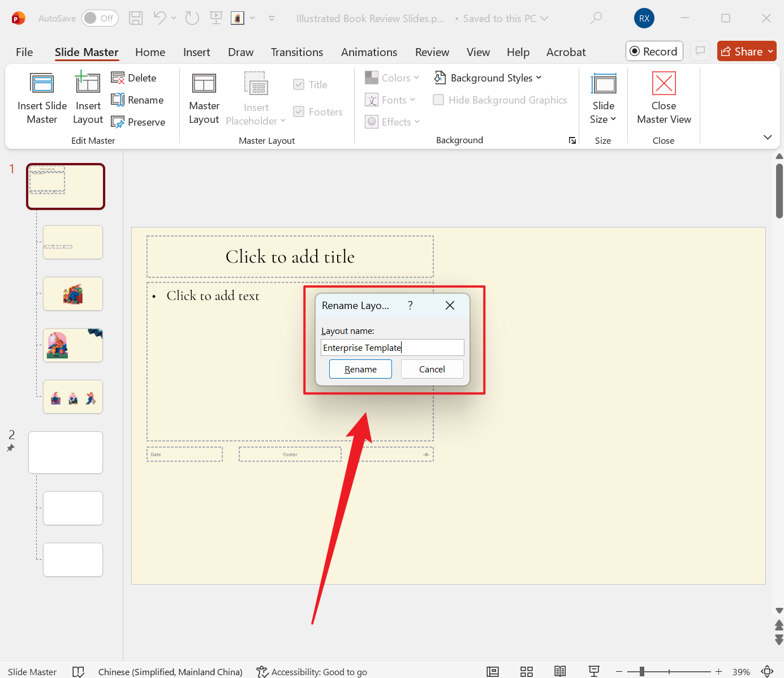
Task: Confirm with the Rename button in dialog
Action: [360, 369]
